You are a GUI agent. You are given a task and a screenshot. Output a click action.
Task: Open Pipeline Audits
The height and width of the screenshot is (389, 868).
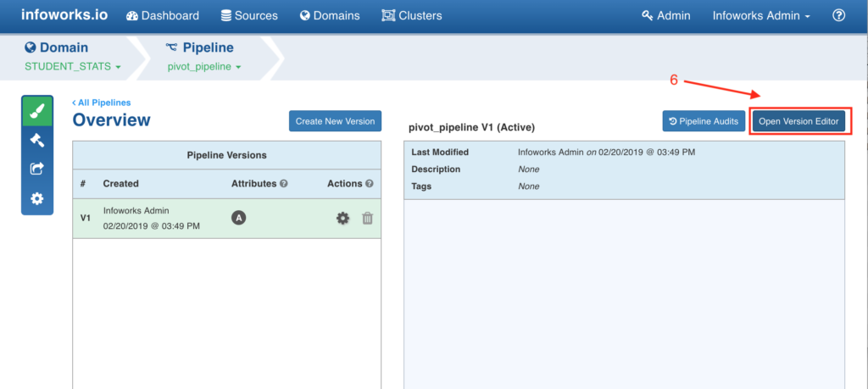[x=704, y=121]
